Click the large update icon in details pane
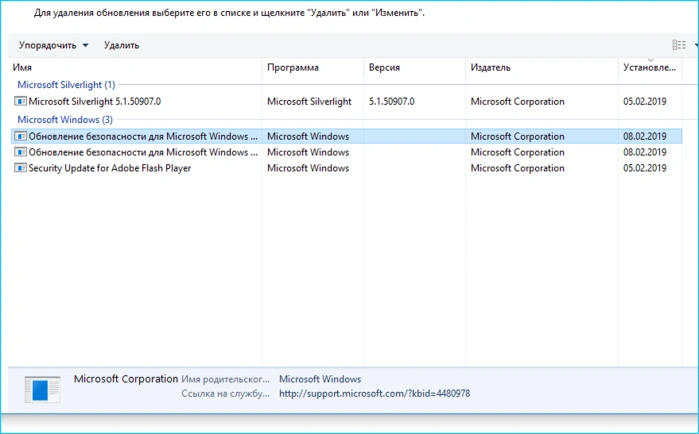 click(x=42, y=389)
